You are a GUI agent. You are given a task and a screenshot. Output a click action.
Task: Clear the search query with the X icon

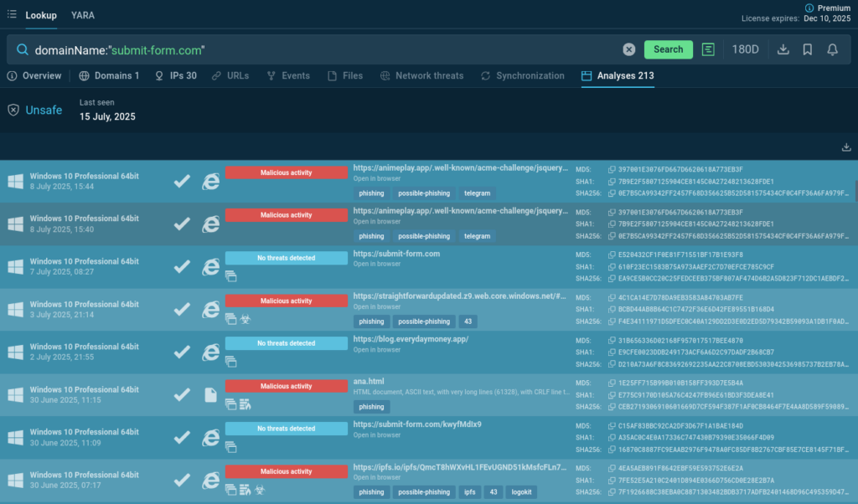(629, 49)
